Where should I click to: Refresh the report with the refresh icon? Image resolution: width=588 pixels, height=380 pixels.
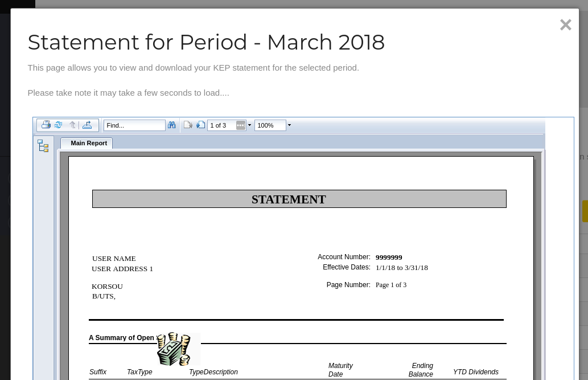[59, 125]
